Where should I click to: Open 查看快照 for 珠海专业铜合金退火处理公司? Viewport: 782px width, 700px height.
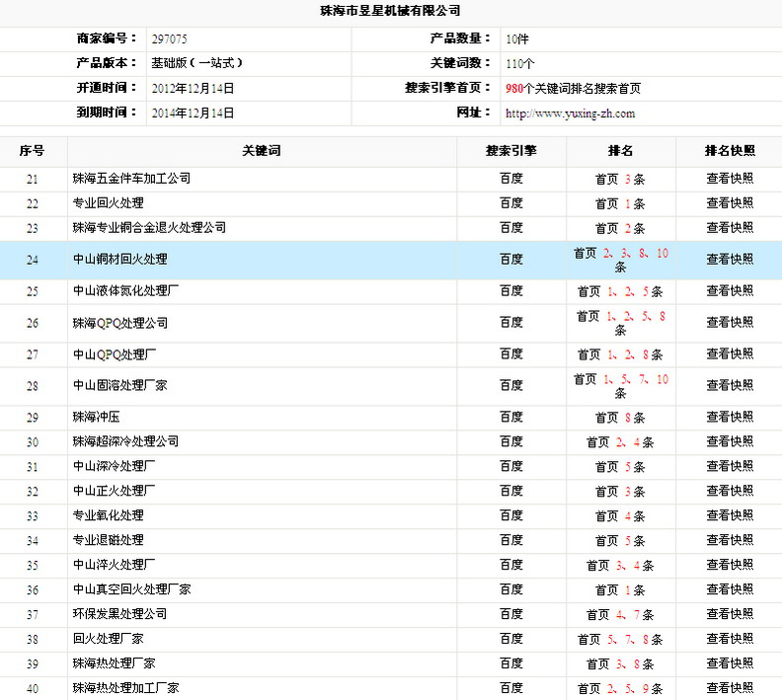tap(730, 228)
